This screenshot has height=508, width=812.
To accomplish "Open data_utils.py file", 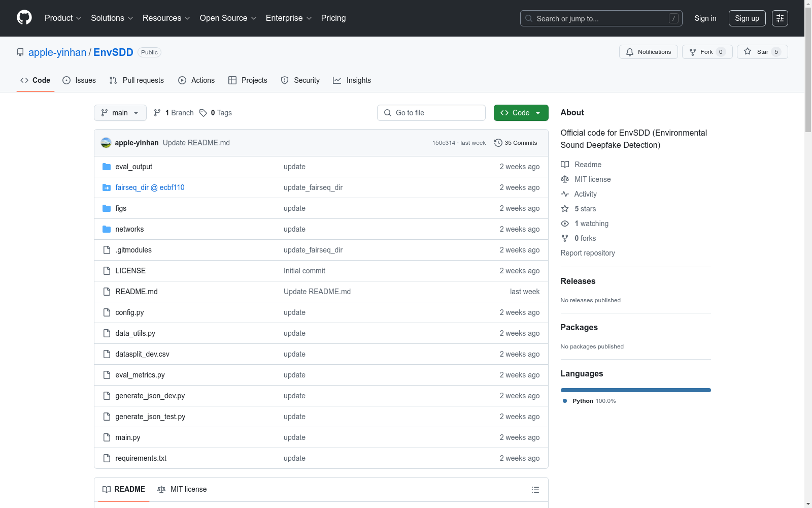I will tap(135, 333).
